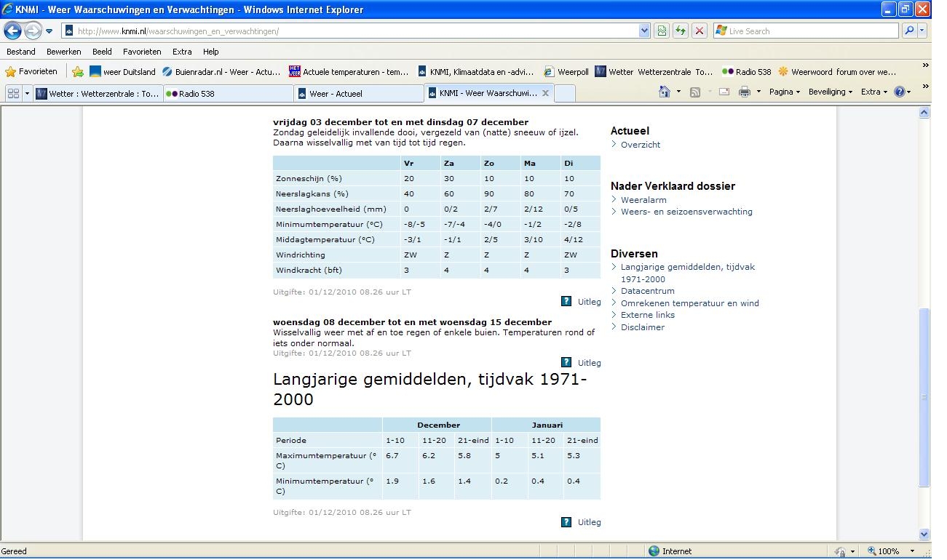Click the blue question mark Help icon
947x560 pixels.
point(901,92)
